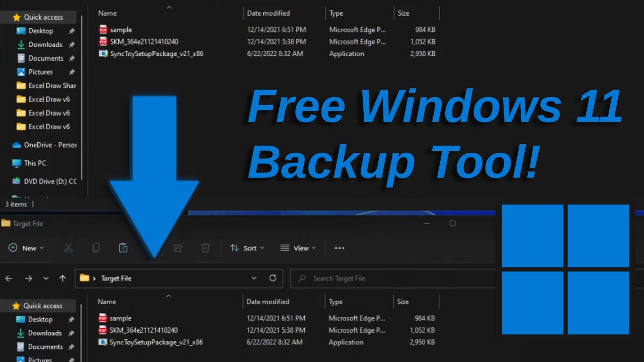
Task: Click the Downloads arrow icon in Target File sidebar
Action: [21, 333]
